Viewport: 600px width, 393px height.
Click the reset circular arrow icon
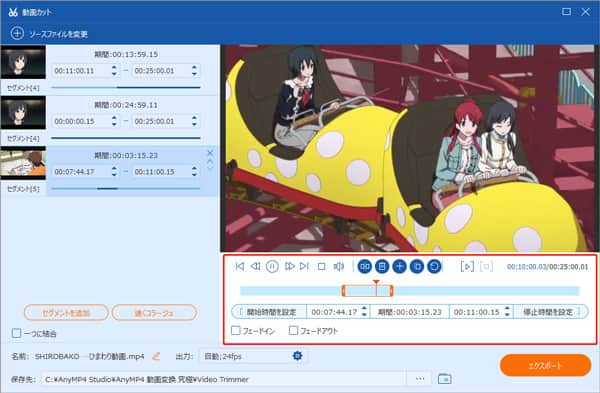(x=434, y=266)
